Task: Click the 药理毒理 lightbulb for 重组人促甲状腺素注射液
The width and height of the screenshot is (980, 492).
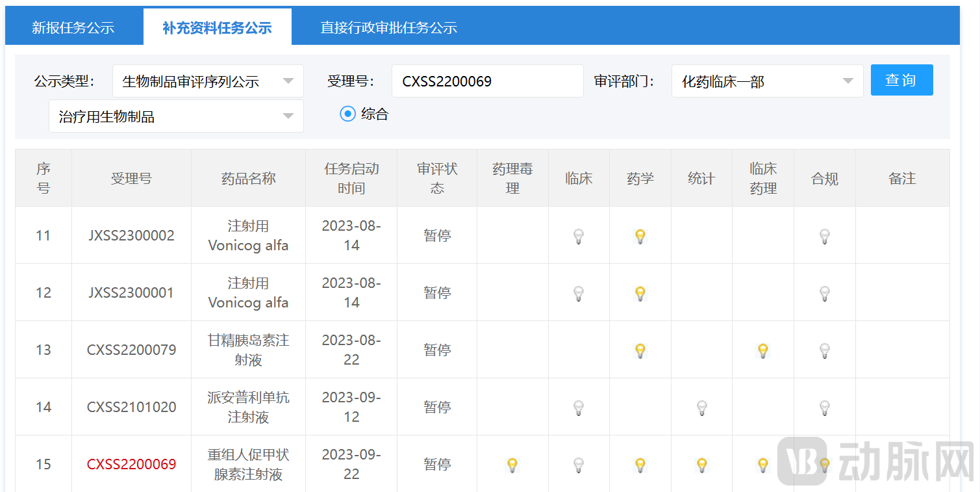Action: tap(512, 465)
